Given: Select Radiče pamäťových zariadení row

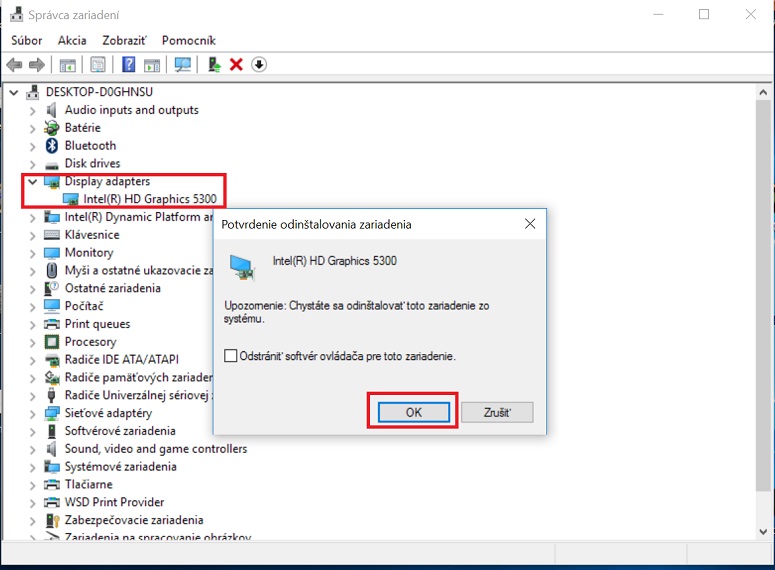Looking at the screenshot, I should pos(139,378).
